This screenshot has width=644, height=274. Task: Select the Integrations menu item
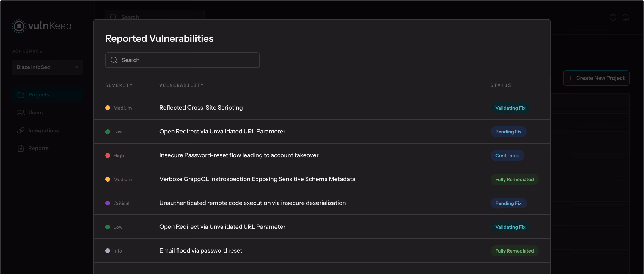pos(48,130)
